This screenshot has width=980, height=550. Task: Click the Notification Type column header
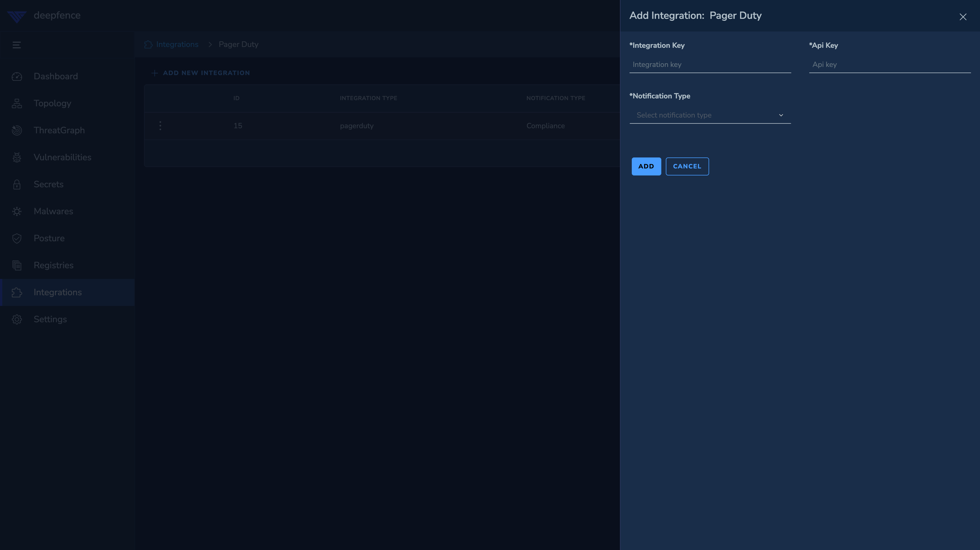556,98
